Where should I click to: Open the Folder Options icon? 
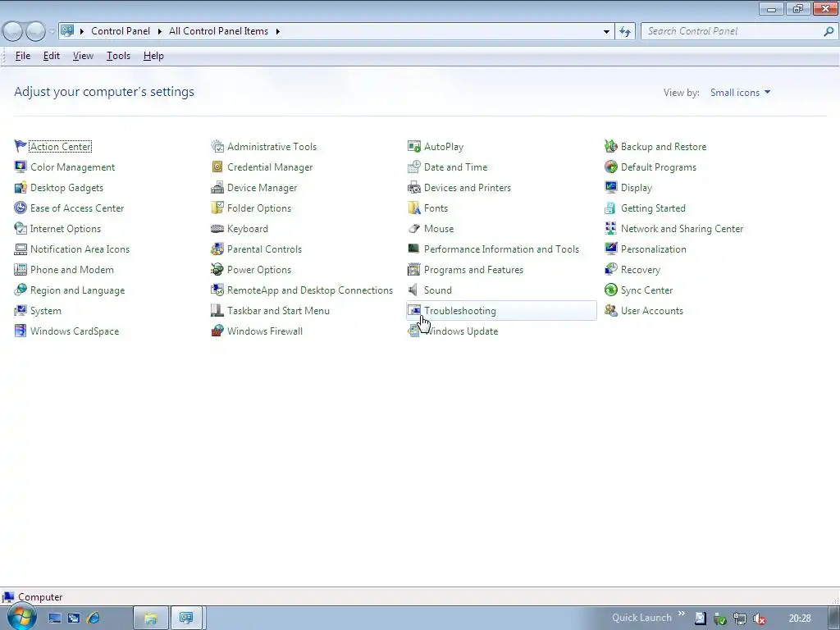point(217,208)
